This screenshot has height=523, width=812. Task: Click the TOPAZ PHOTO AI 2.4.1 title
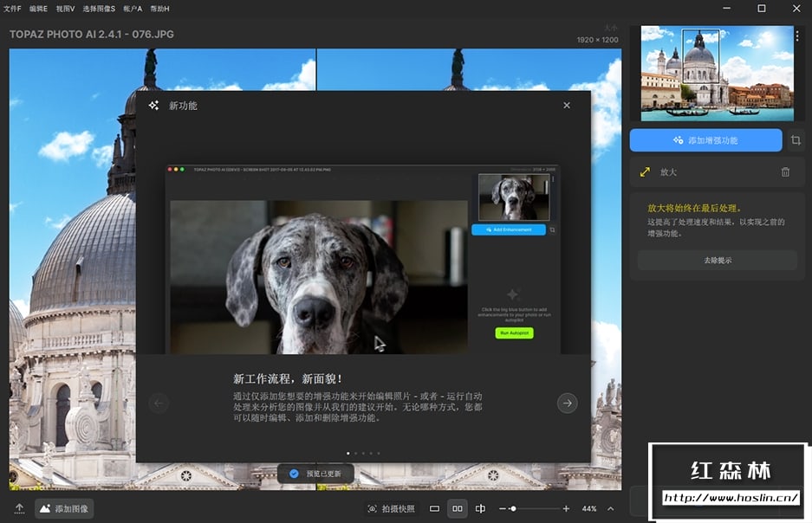click(92, 34)
